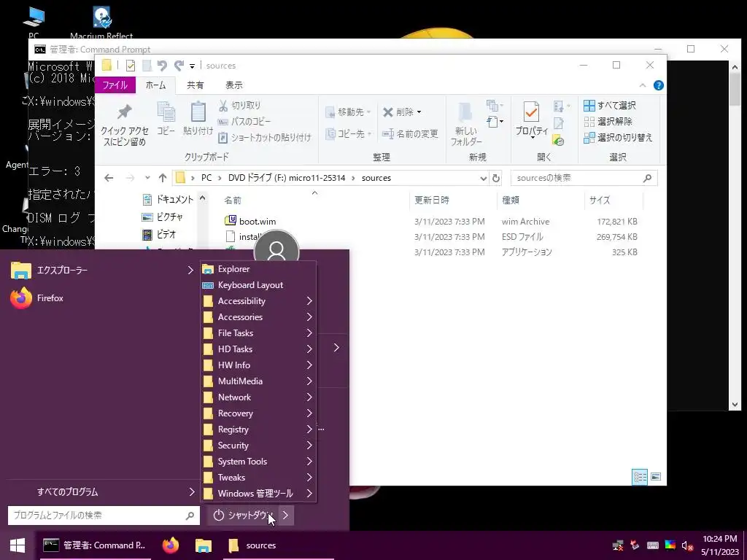Switch to Command Prompt on the taskbar
This screenshot has height=560, width=747.
point(94,545)
